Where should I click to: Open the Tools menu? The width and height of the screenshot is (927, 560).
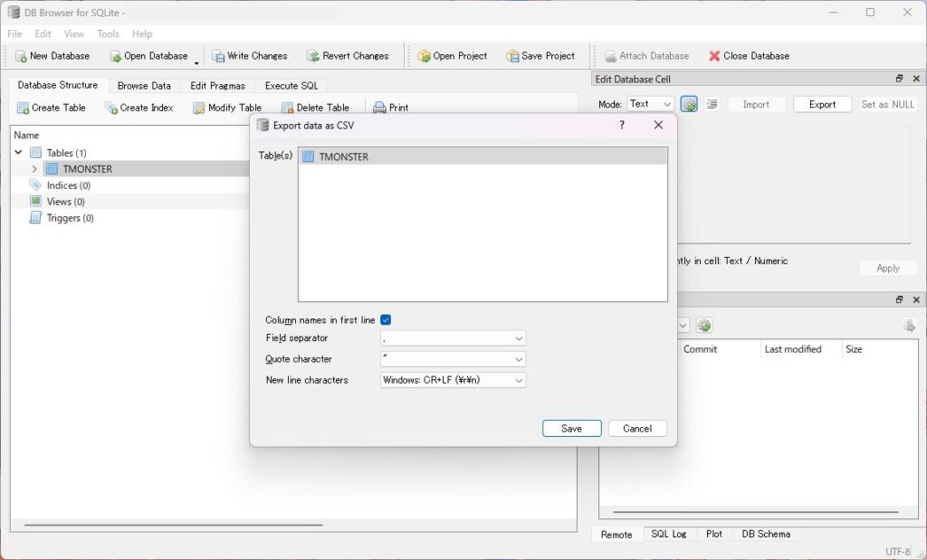(x=108, y=34)
